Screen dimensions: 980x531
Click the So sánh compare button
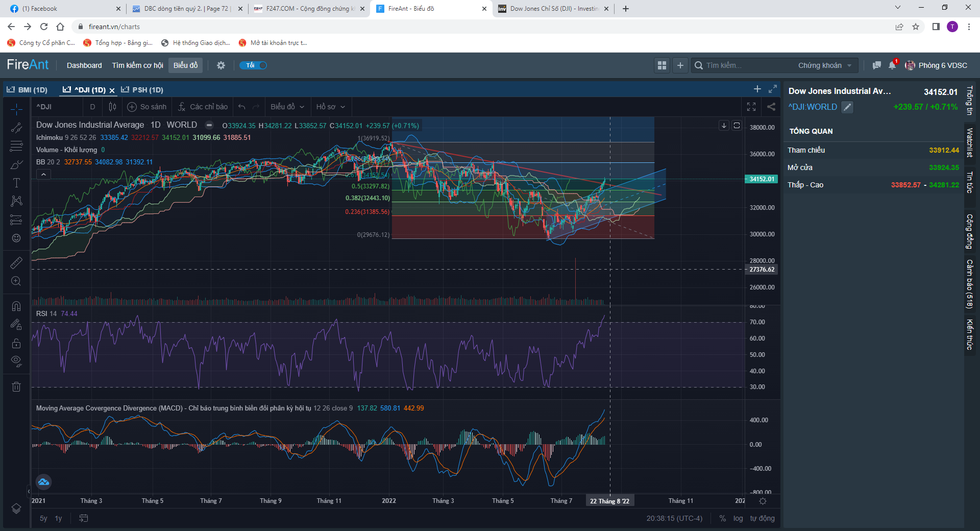147,107
